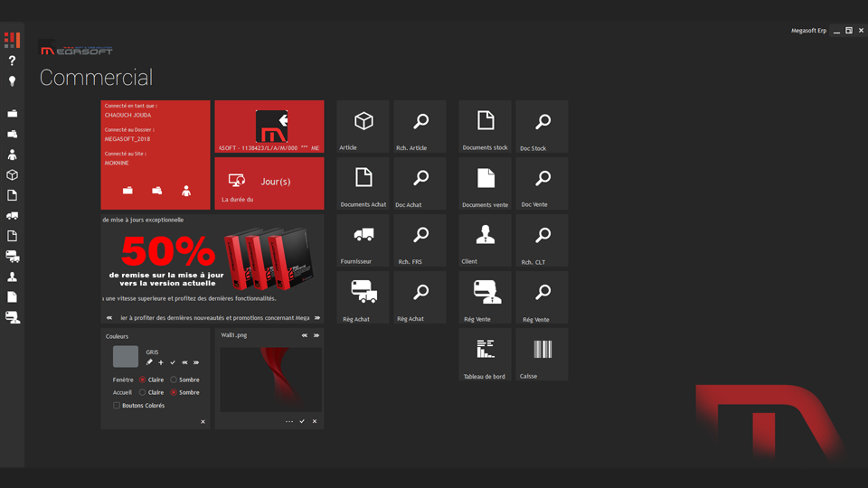The width and height of the screenshot is (868, 488).
Task: Click the cube article icon in sidebar
Action: [x=12, y=174]
